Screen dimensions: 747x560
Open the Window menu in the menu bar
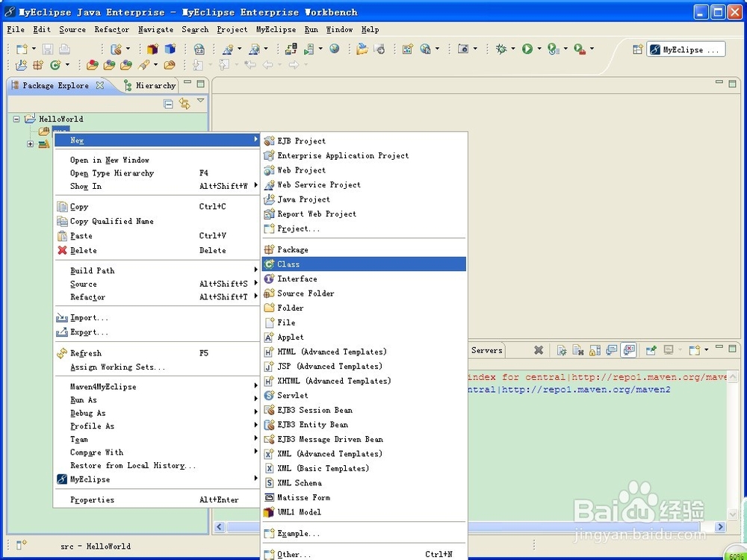click(339, 30)
